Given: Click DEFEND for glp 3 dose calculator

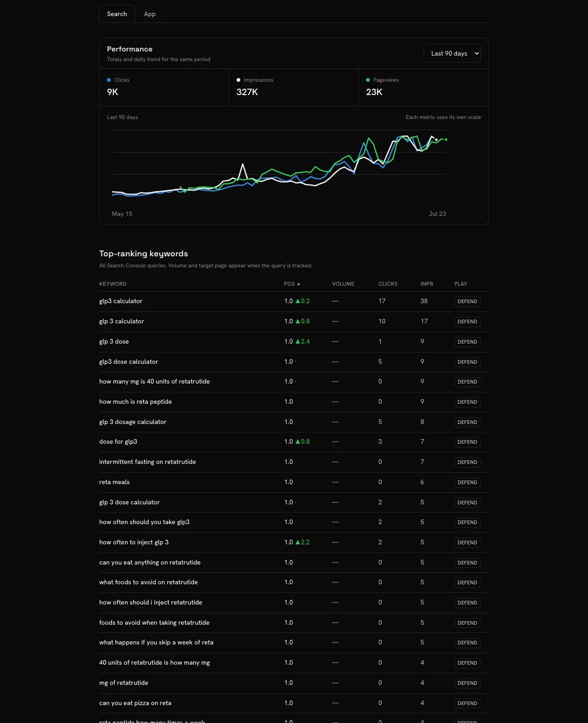Looking at the screenshot, I should pos(467,503).
